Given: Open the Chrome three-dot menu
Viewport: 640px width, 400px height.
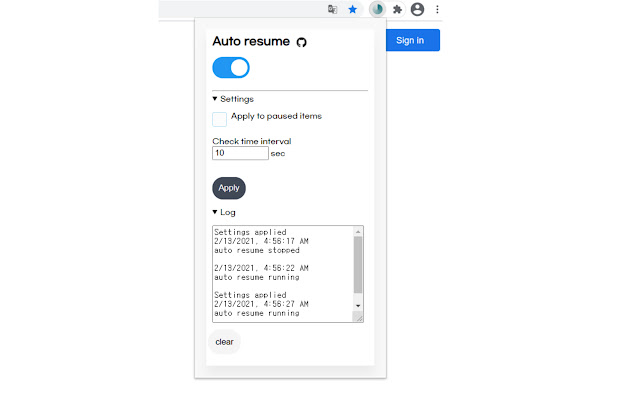Looking at the screenshot, I should tap(437, 9).
